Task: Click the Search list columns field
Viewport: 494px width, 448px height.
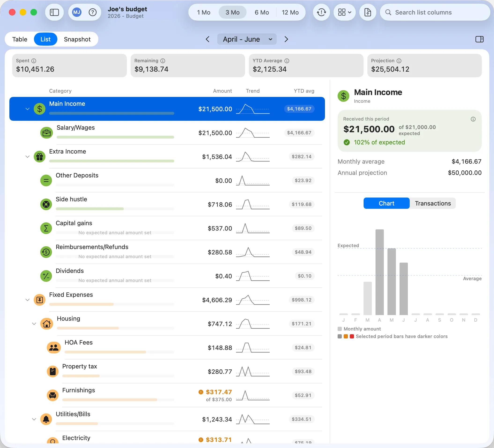Action: (x=435, y=12)
